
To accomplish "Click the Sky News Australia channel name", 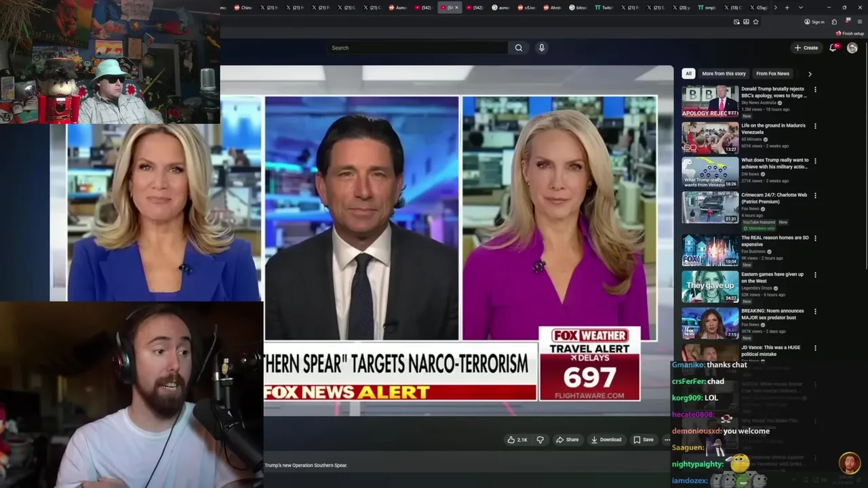I will pyautogui.click(x=759, y=102).
